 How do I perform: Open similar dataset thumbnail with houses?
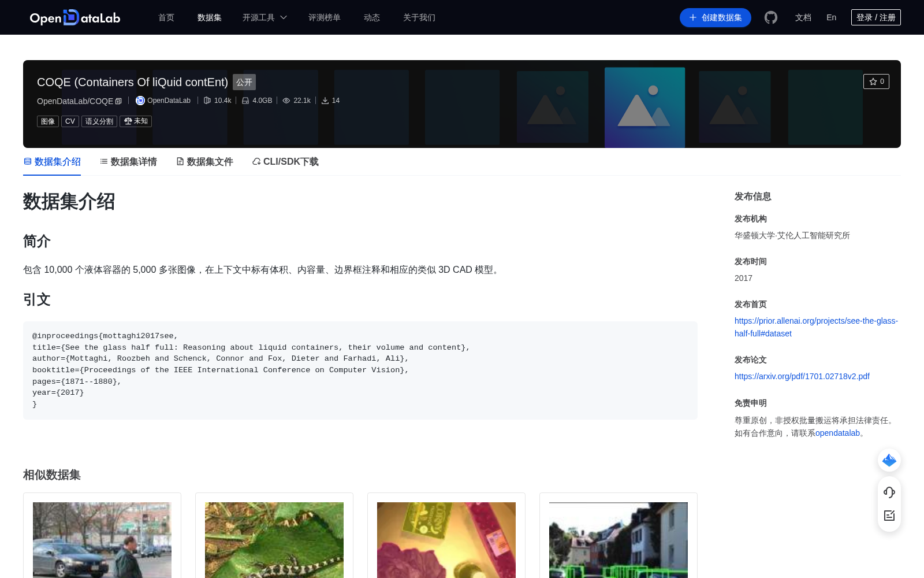[619, 540]
